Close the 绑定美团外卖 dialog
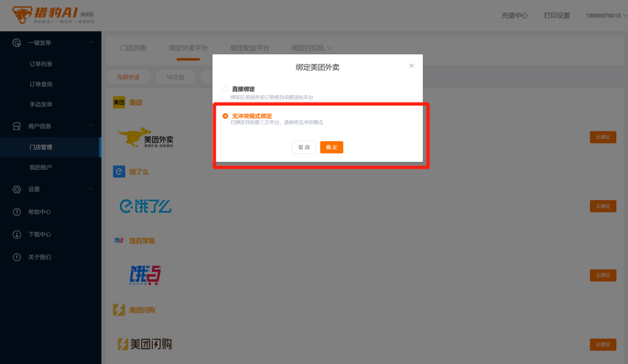The height and width of the screenshot is (364, 628). [411, 66]
